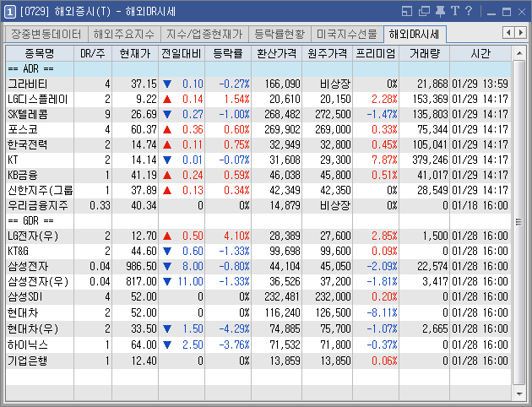This screenshot has height=407, width=532.
Task: Click the 시간 column header
Action: tap(480, 53)
